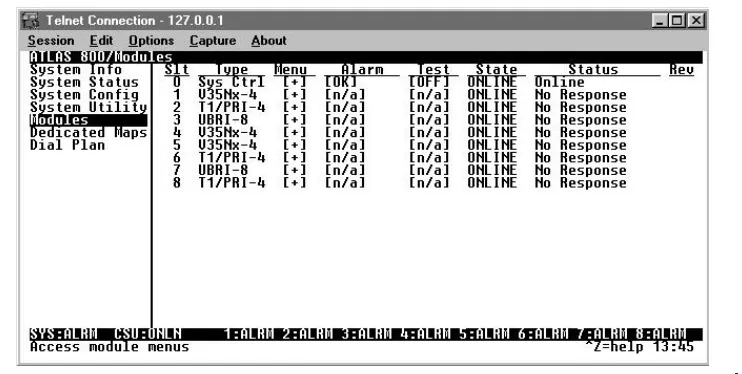742x374 pixels.
Task: Click the T1/PRI-4 type in slot 6
Action: 231,158
